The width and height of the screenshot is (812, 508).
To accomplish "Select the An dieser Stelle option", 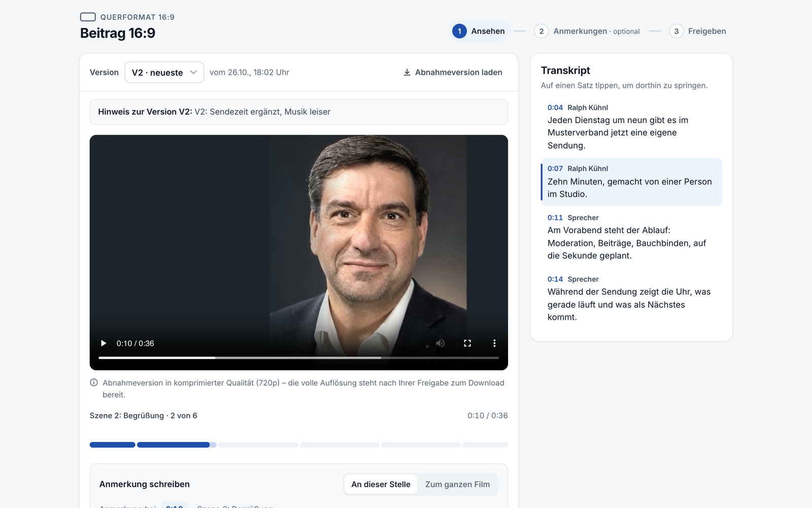I will coord(381,484).
